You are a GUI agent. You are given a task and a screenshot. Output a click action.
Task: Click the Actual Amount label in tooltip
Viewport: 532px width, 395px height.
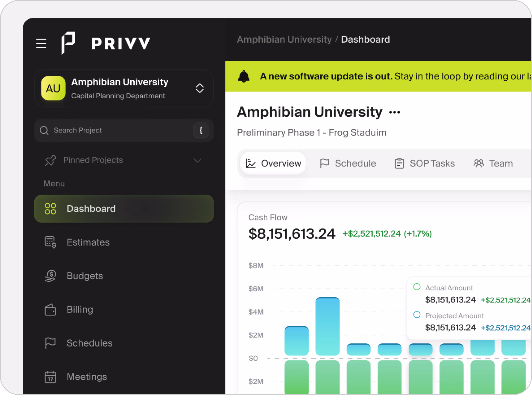coord(449,288)
